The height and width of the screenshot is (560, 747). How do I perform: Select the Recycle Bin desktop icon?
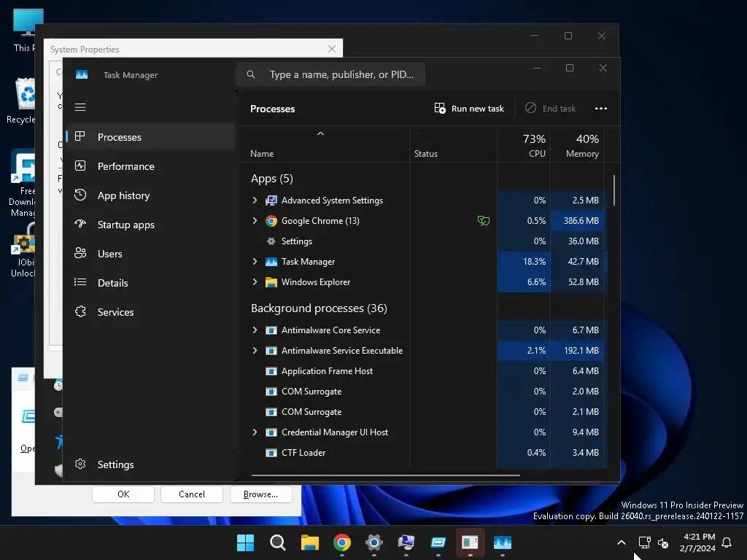22,101
